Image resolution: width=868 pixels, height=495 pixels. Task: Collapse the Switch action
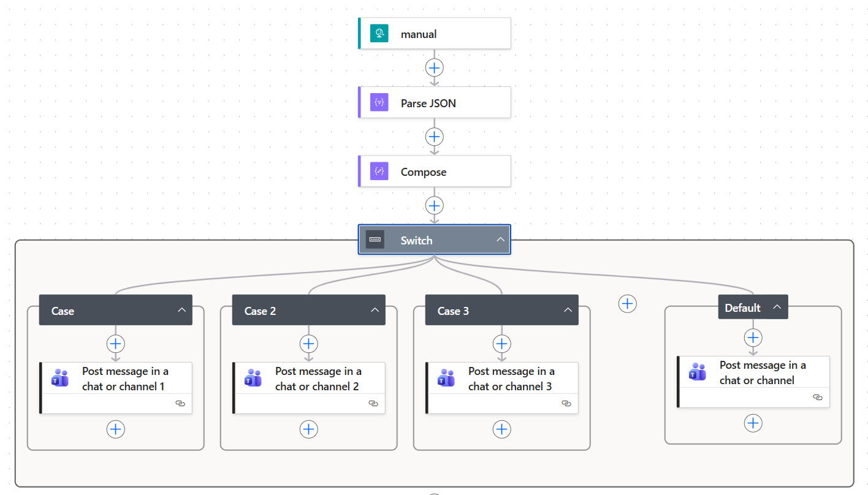pyautogui.click(x=500, y=240)
